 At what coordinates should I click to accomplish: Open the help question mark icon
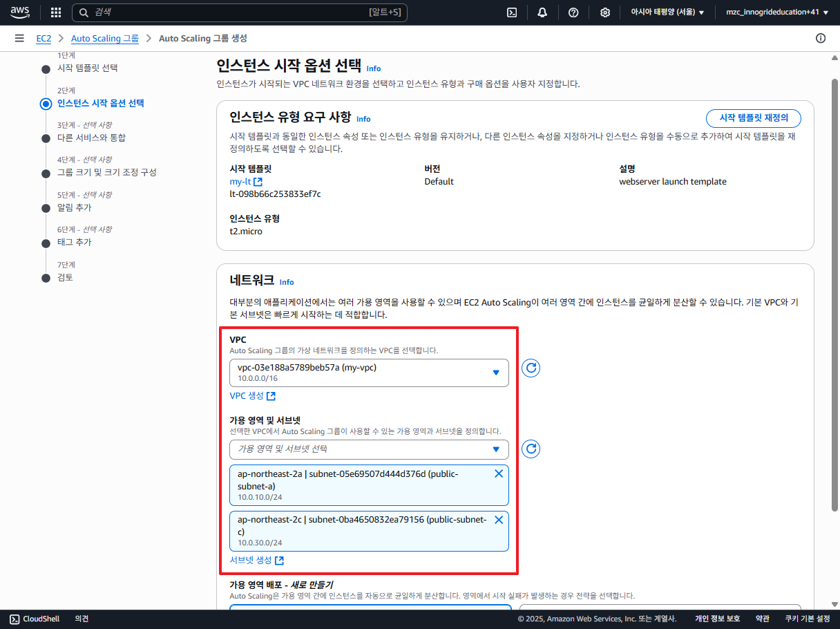(x=573, y=12)
